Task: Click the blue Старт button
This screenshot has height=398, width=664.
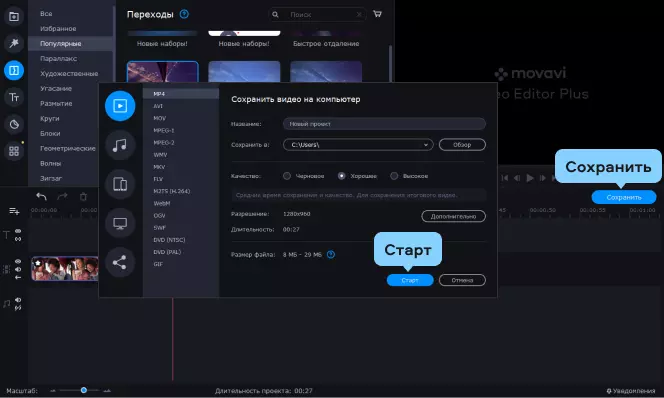Action: [x=410, y=280]
